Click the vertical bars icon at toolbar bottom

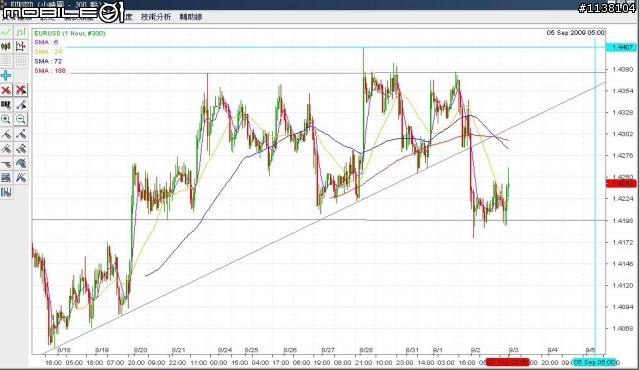point(6,192)
